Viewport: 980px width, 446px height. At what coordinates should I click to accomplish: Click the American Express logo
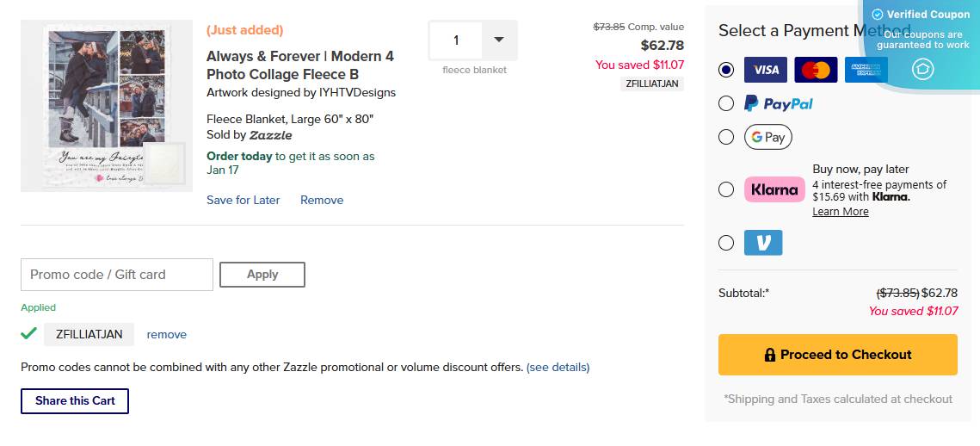click(866, 70)
